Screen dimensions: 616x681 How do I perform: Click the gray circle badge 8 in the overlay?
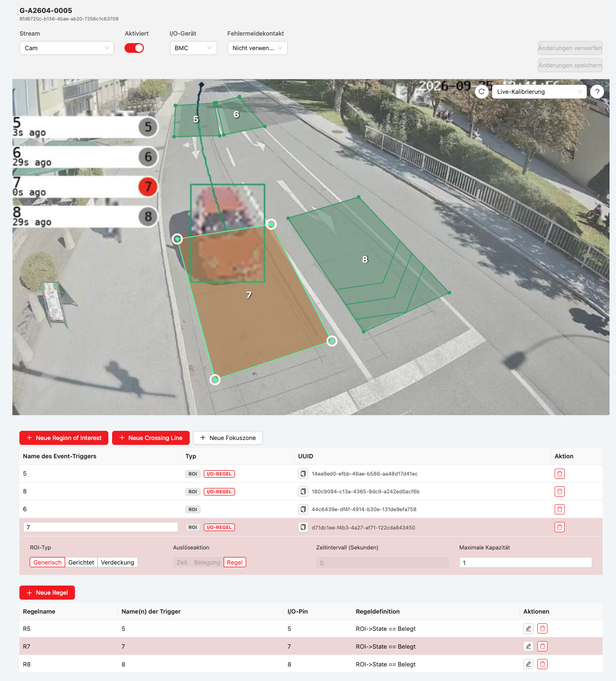click(148, 217)
